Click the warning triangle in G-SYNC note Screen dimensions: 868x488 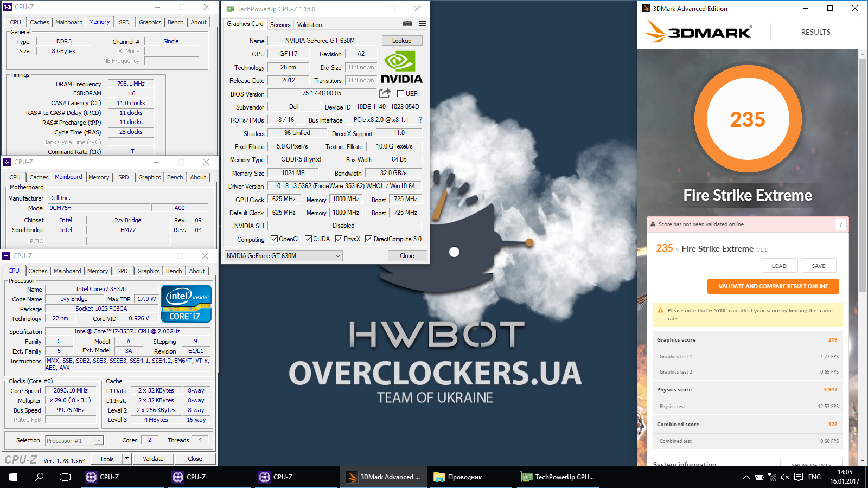[x=660, y=311]
